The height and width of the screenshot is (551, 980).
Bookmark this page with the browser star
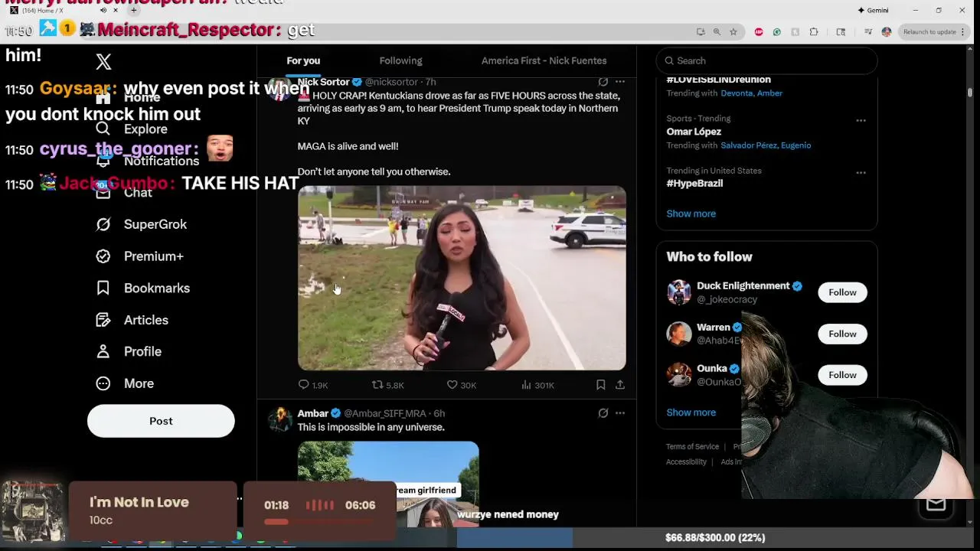[733, 32]
